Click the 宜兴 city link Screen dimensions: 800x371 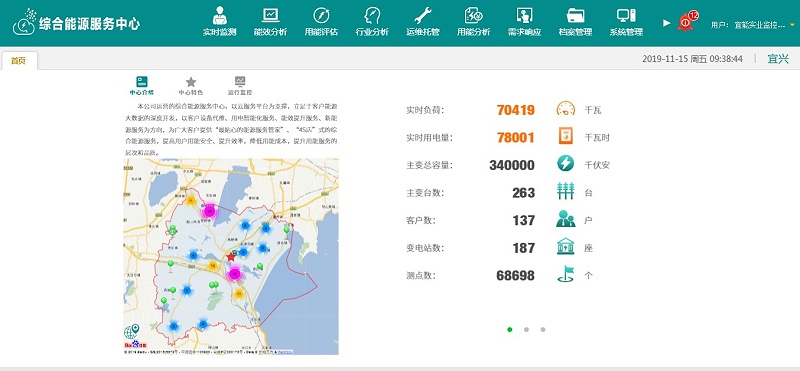(778, 59)
